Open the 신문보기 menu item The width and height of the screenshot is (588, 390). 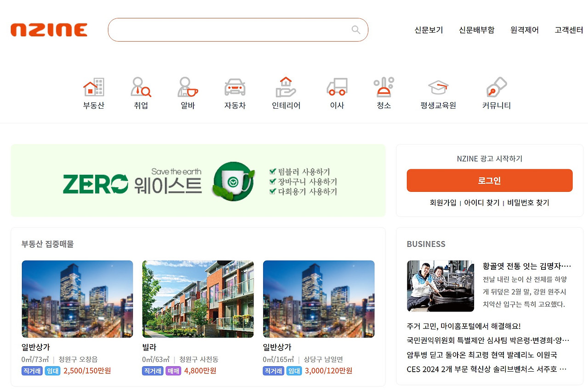[x=428, y=29]
